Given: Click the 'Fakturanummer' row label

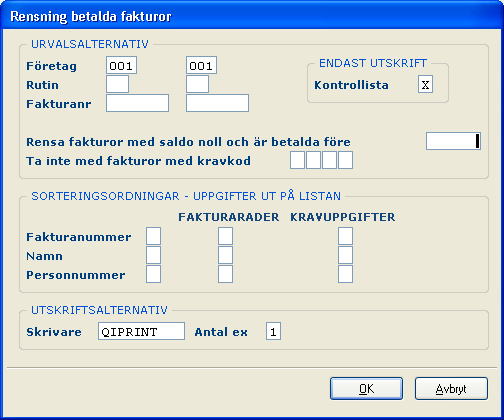Looking at the screenshot, I should [79, 237].
